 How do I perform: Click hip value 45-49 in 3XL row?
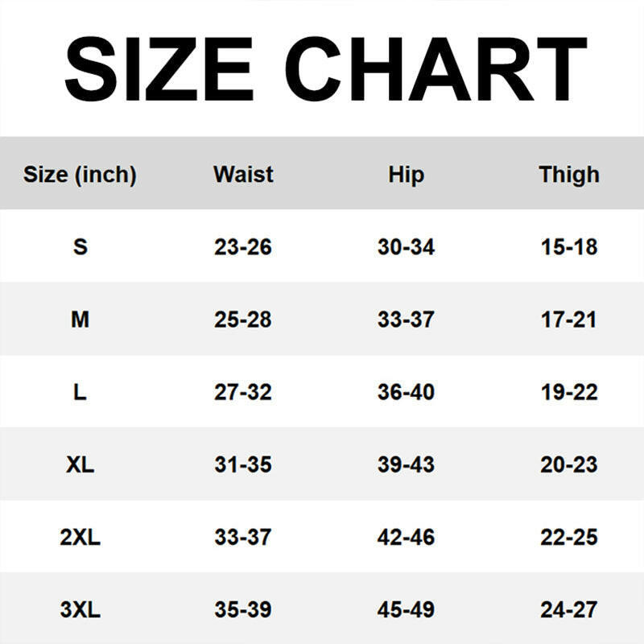(406, 610)
